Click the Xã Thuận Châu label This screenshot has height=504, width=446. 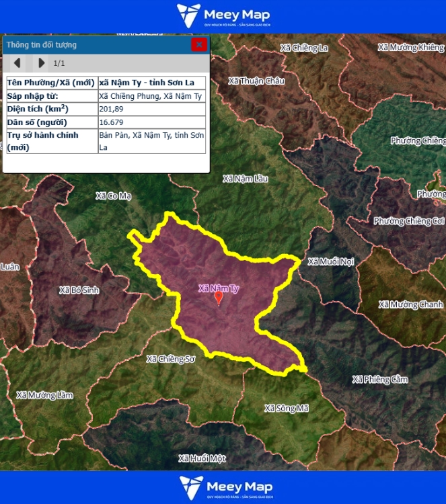tap(256, 81)
